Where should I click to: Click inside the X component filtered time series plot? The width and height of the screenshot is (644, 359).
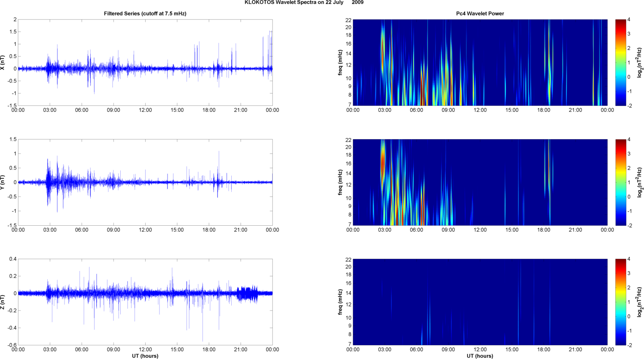pyautogui.click(x=145, y=62)
